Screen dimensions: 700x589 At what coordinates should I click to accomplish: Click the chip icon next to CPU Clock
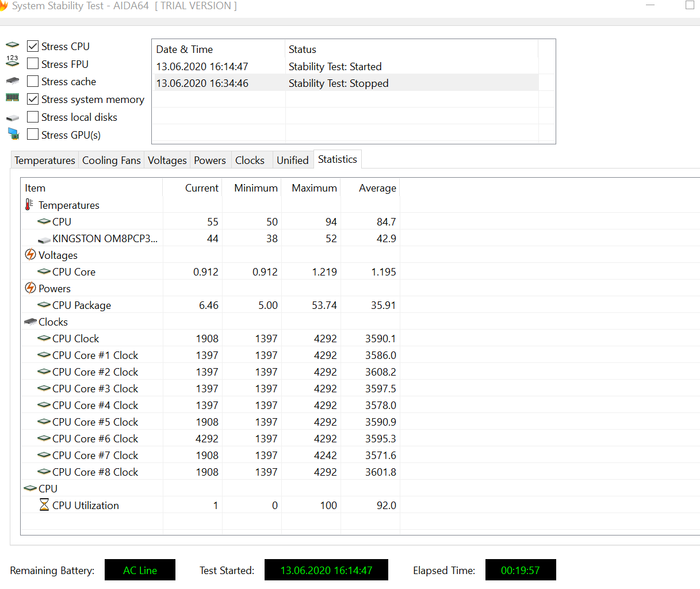pyautogui.click(x=44, y=338)
